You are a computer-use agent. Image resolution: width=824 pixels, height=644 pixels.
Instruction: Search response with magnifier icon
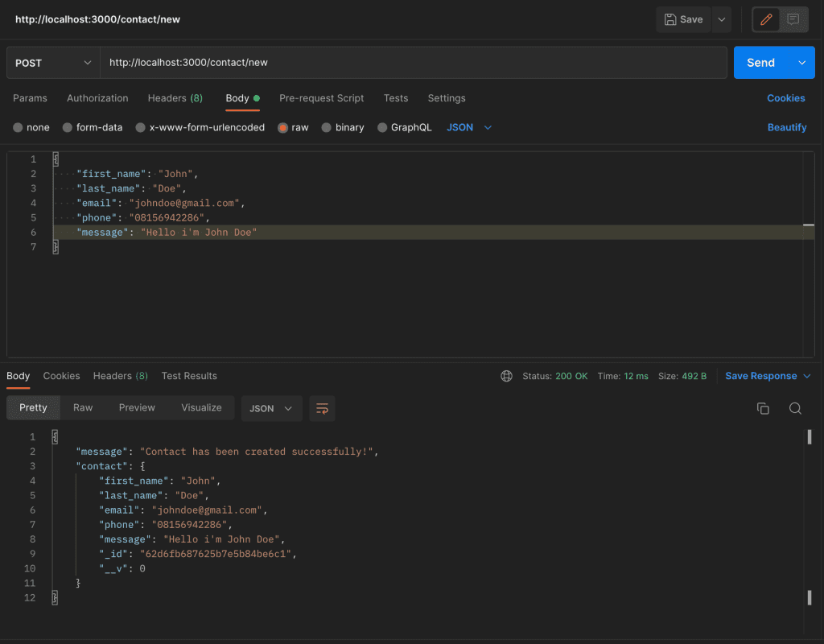pyautogui.click(x=795, y=408)
